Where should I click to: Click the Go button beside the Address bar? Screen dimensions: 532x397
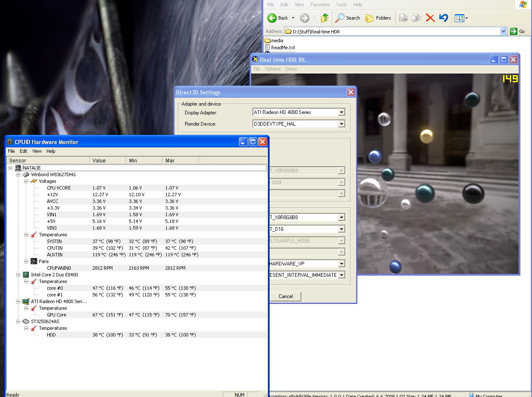[x=518, y=31]
